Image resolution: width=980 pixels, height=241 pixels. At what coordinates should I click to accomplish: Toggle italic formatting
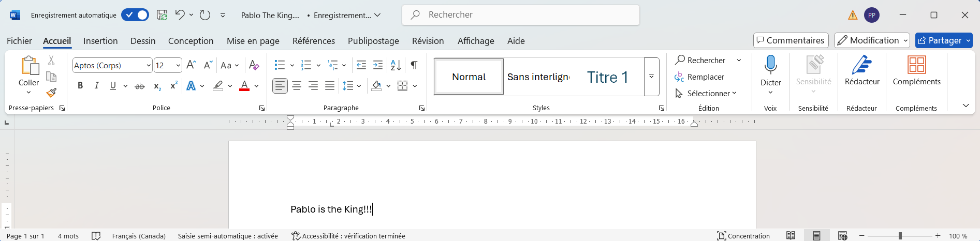click(x=96, y=86)
